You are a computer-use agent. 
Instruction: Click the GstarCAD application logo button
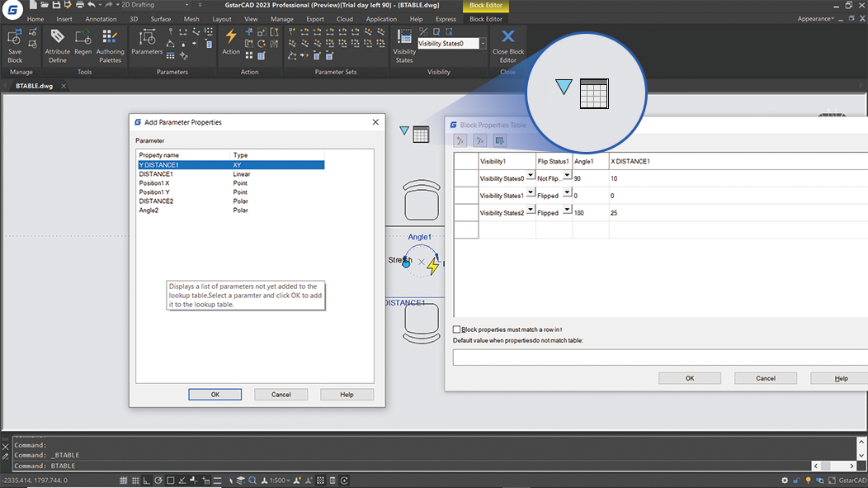(x=12, y=9)
